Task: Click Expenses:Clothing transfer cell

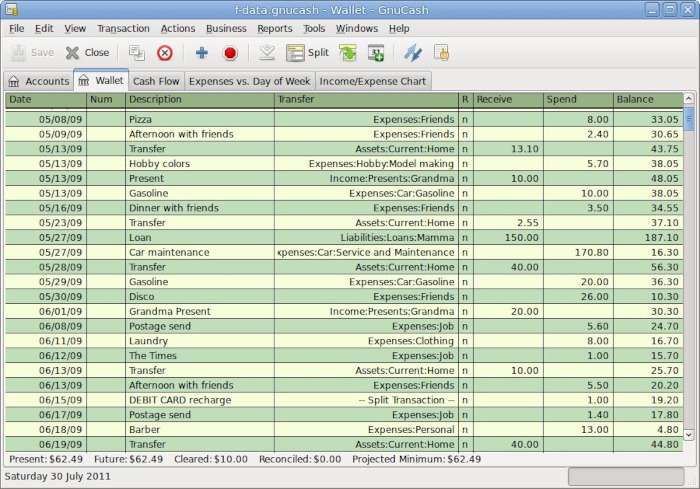Action: (366, 341)
